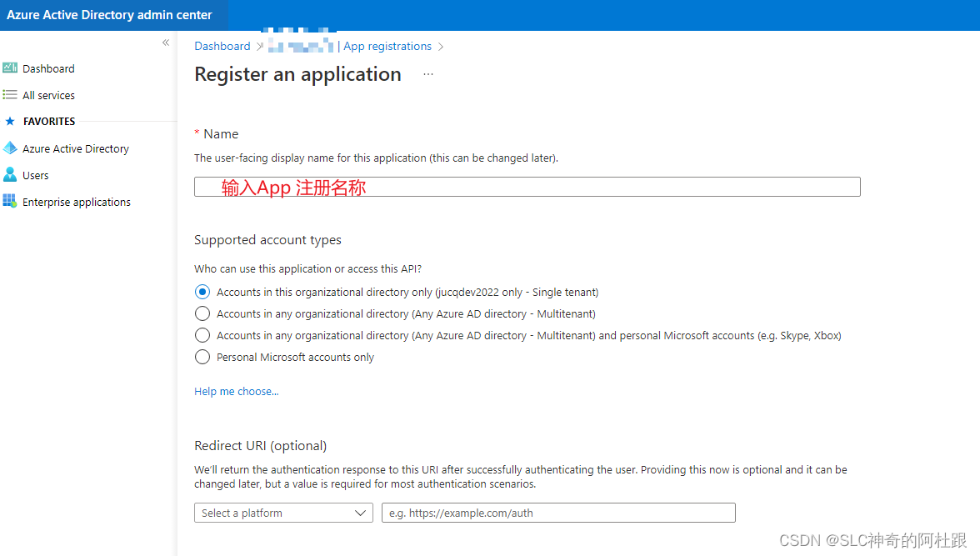This screenshot has height=556, width=980.
Task: Click the App registrations breadcrumb link
Action: pyautogui.click(x=387, y=47)
